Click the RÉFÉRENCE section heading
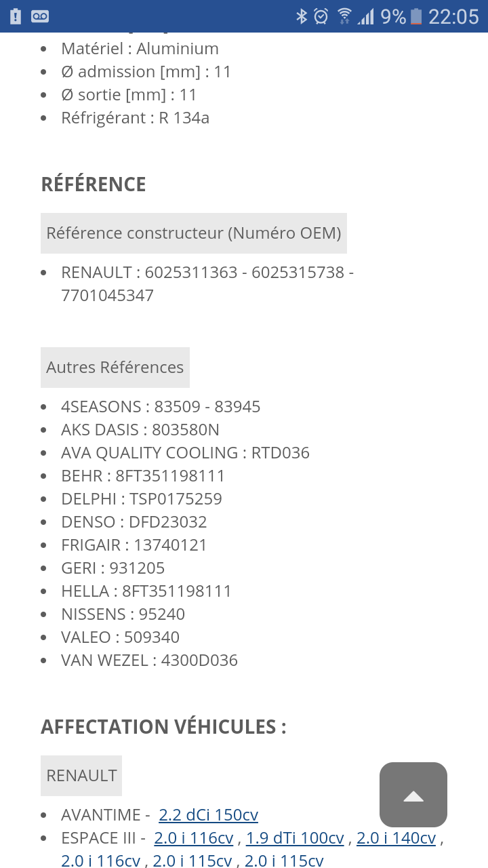The image size is (488, 868). [94, 184]
